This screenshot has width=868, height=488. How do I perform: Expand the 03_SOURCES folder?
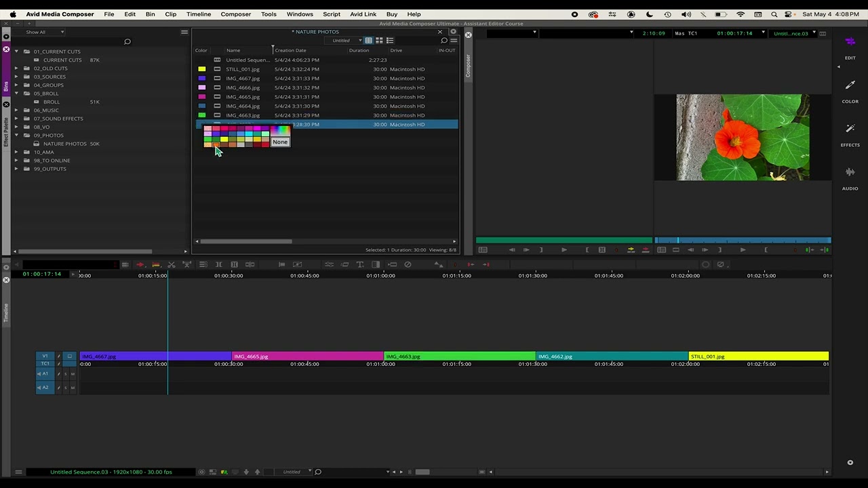[17, 77]
